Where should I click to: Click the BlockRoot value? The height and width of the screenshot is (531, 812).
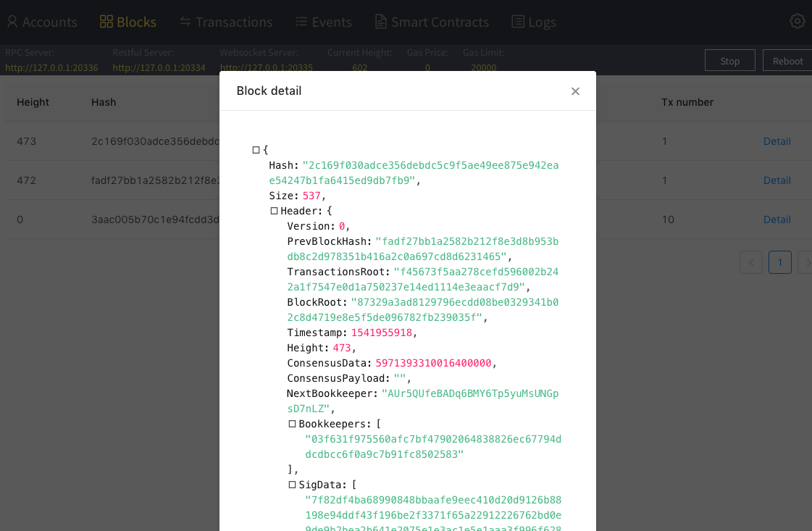coord(423,310)
